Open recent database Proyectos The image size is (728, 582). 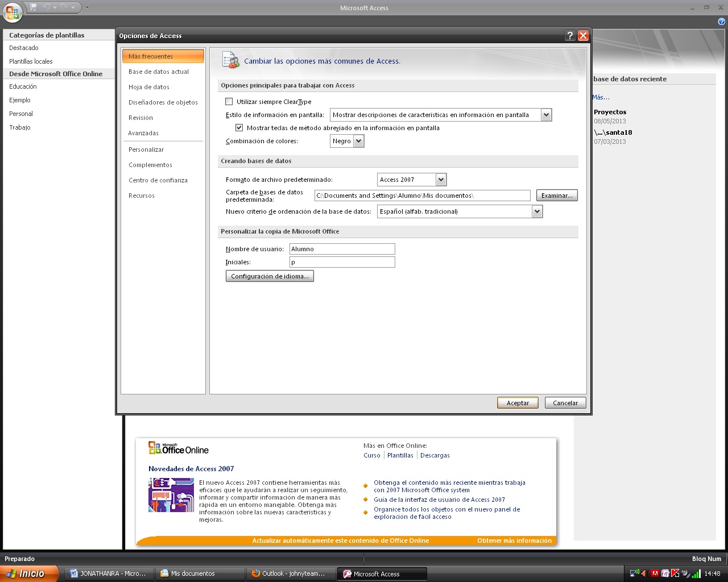click(x=610, y=112)
